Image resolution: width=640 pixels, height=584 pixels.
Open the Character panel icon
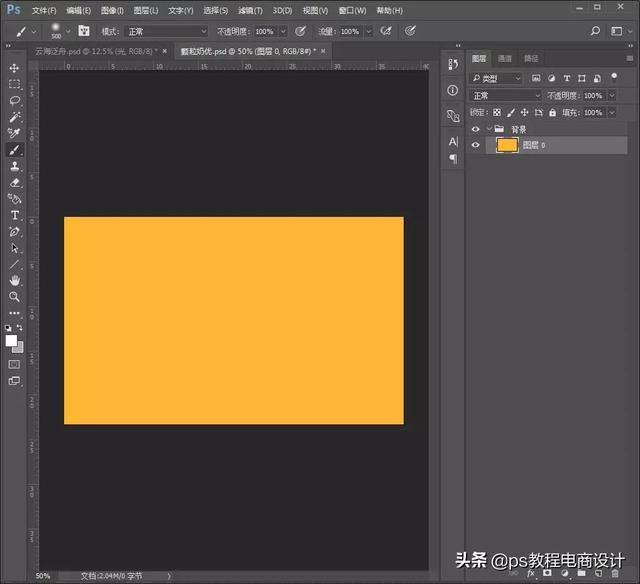[453, 141]
